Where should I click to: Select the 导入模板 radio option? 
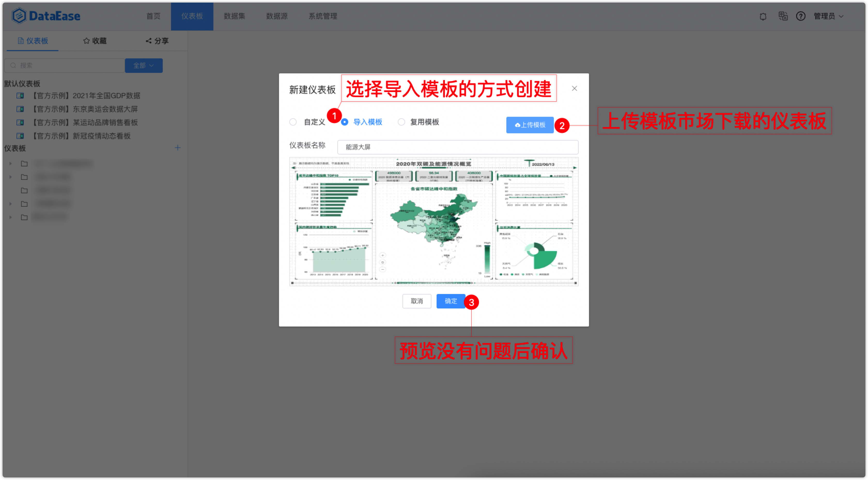(344, 122)
